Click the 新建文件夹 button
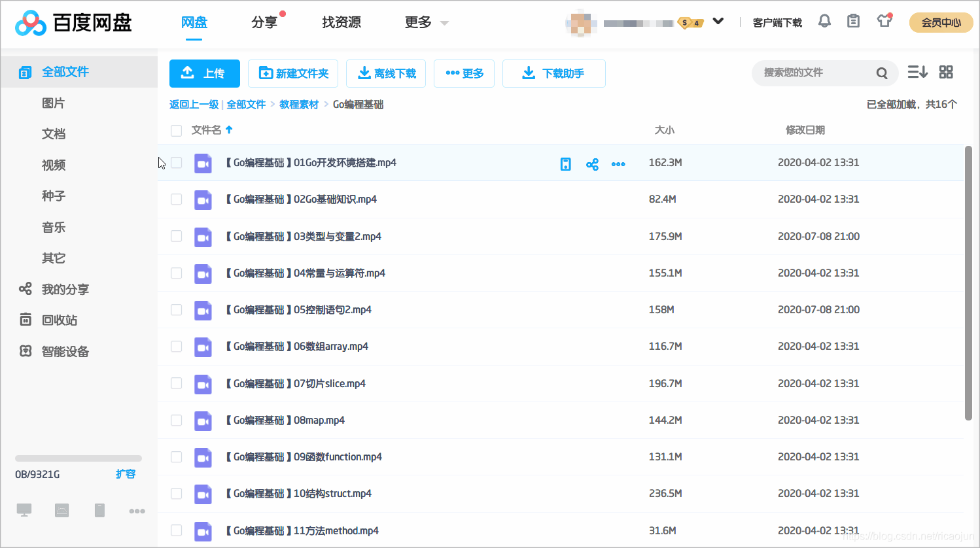Viewport: 980px width, 548px height. [293, 73]
